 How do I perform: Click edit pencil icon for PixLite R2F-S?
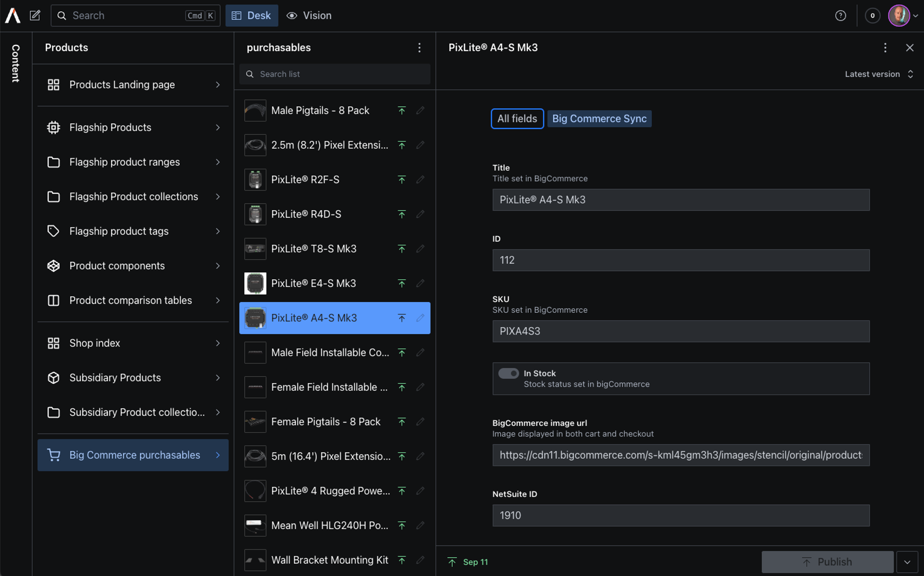[420, 179]
